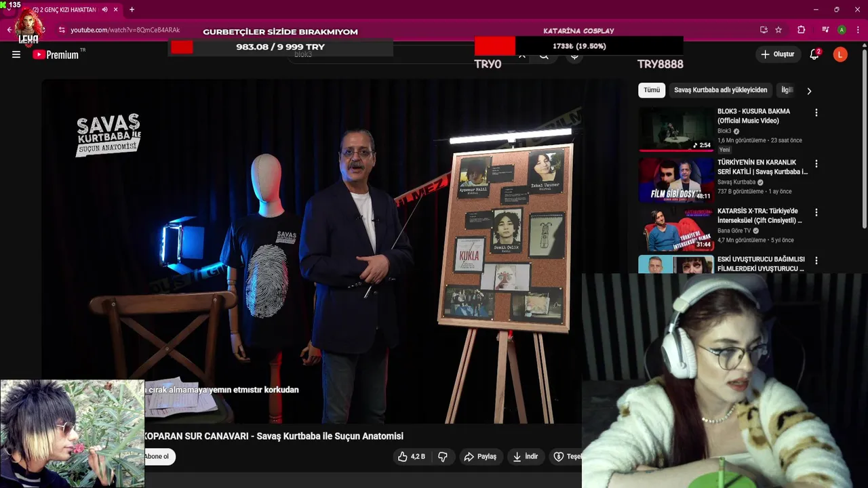The height and width of the screenshot is (488, 868).
Task: Open the Chrome profile avatar
Action: 842,30
